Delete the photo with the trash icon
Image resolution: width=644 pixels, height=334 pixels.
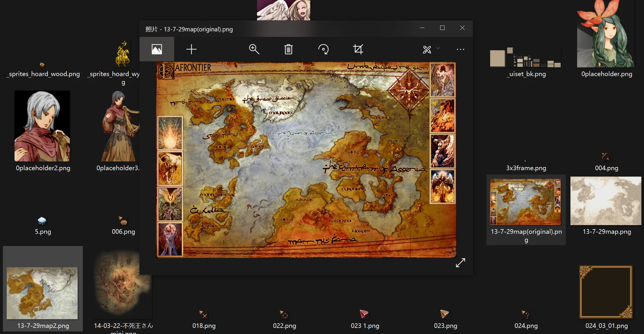pos(289,49)
